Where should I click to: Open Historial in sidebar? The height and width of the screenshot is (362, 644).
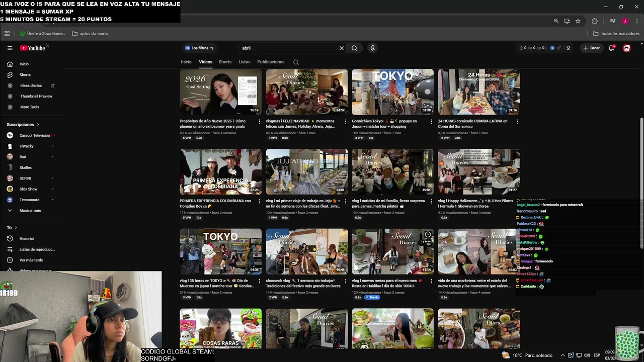(x=26, y=239)
